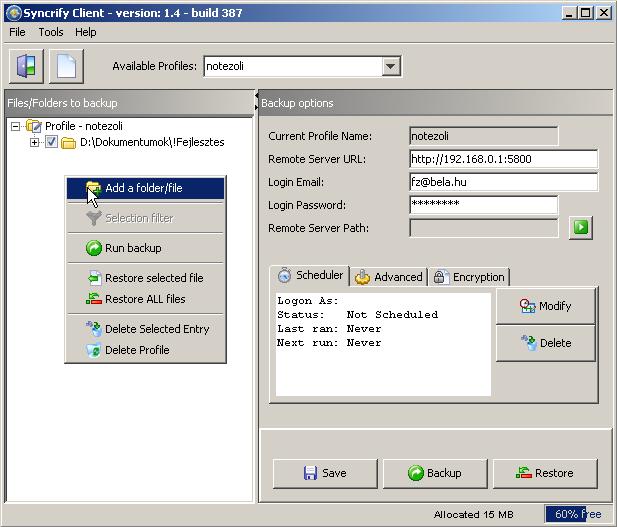
Task: Click the splitter collapse arrows between panels
Action: [257, 101]
